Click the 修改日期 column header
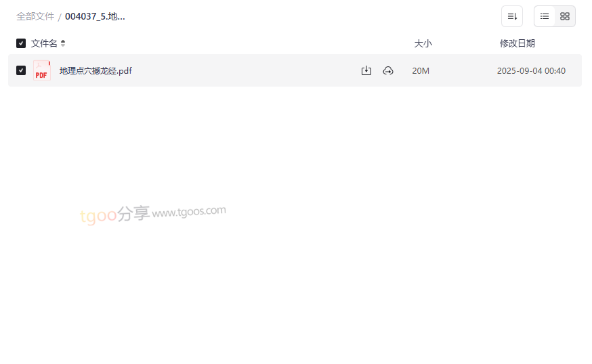Image resolution: width=592 pixels, height=364 pixels. pos(517,43)
